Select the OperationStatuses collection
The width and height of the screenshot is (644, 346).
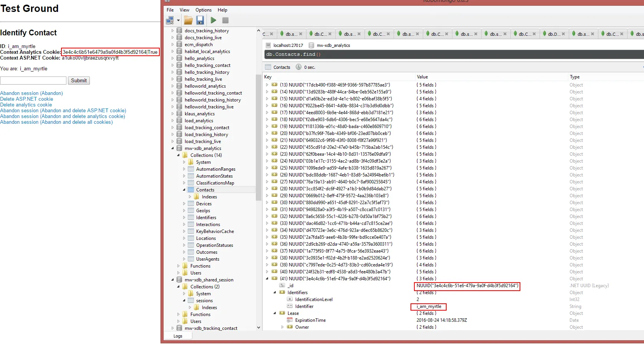(x=215, y=245)
